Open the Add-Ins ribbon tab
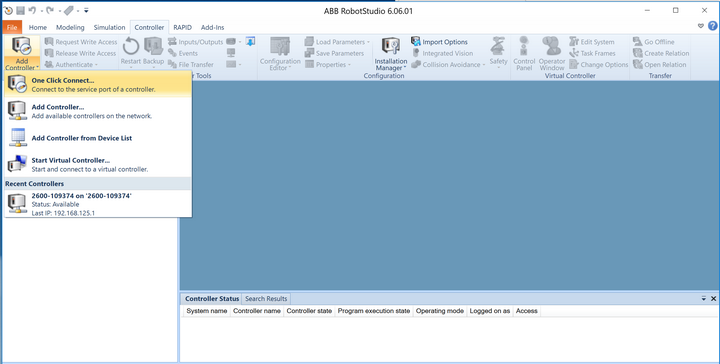Image resolution: width=720 pixels, height=364 pixels. coord(213,27)
